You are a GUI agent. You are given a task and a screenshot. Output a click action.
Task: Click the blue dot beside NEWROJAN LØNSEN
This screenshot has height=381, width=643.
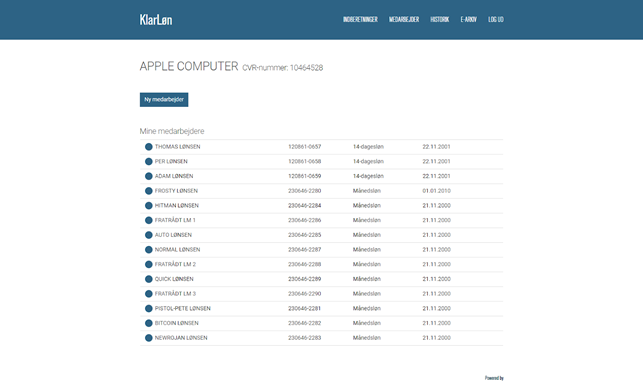148,338
